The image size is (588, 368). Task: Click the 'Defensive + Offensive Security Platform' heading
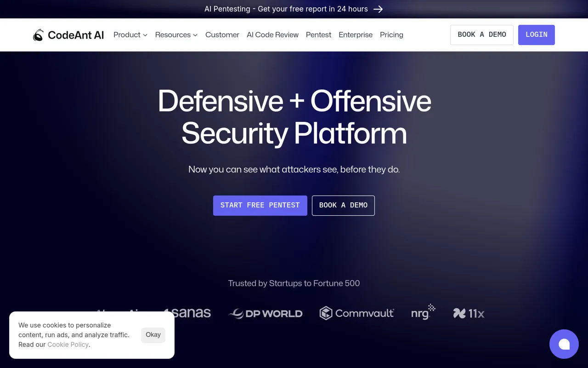click(x=294, y=117)
